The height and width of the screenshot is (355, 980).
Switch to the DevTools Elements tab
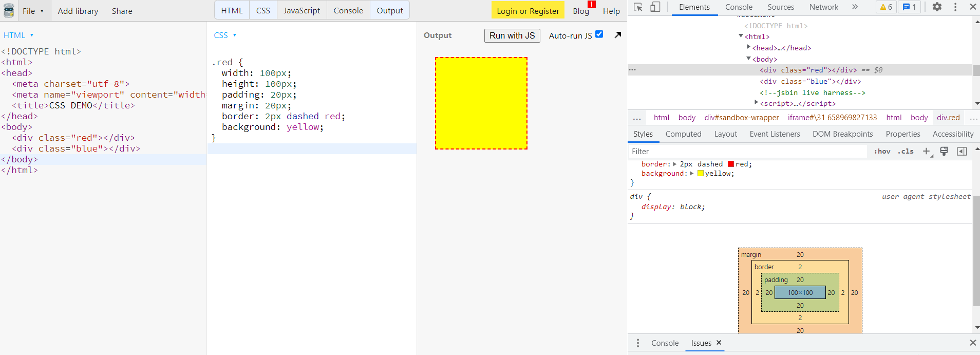694,7
